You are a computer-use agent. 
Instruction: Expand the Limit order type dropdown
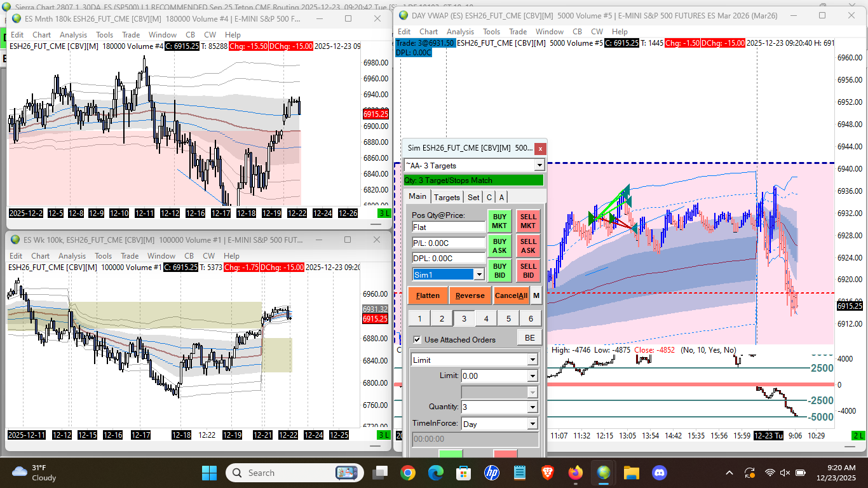tap(532, 360)
